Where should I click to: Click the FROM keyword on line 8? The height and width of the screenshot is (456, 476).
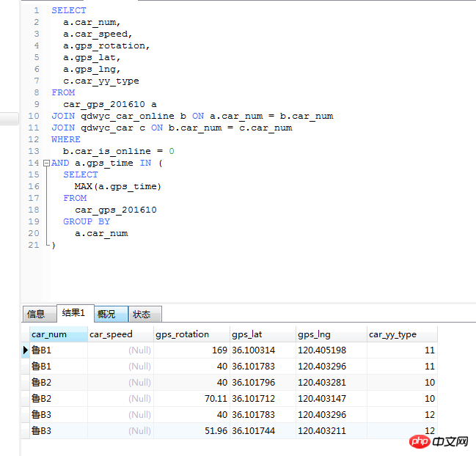[x=63, y=92]
